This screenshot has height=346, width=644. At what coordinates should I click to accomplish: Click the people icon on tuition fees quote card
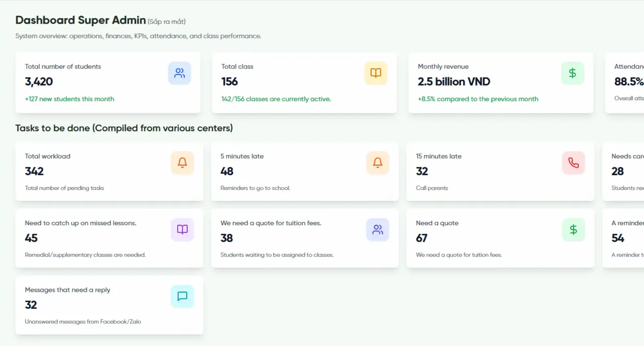point(378,230)
